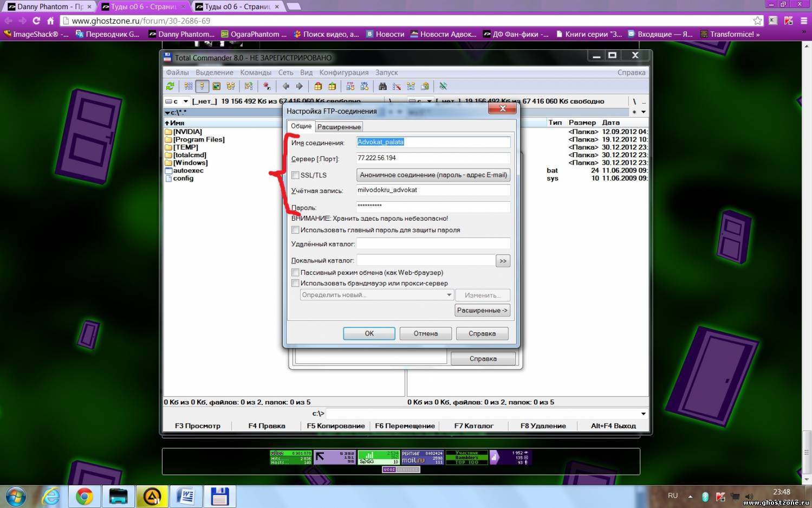Click into the 'Удалённый каталог' field
This screenshot has height=508, width=812.
point(433,243)
